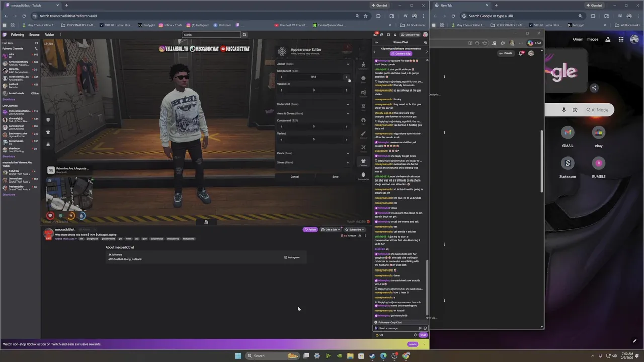
Task: Open the GMAIL shortcut on the new tab page
Action: [x=568, y=136]
